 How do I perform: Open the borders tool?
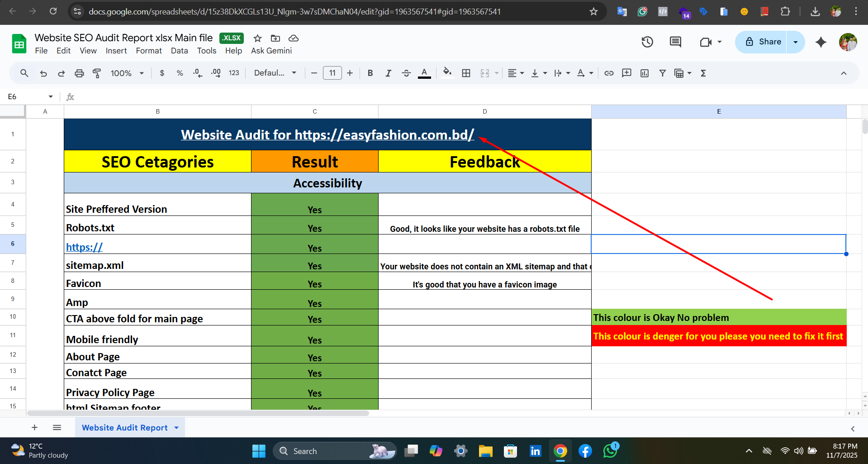(x=466, y=73)
